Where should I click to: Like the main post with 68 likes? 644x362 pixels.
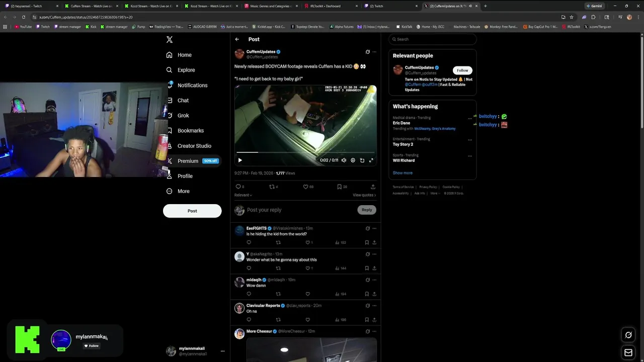(305, 187)
